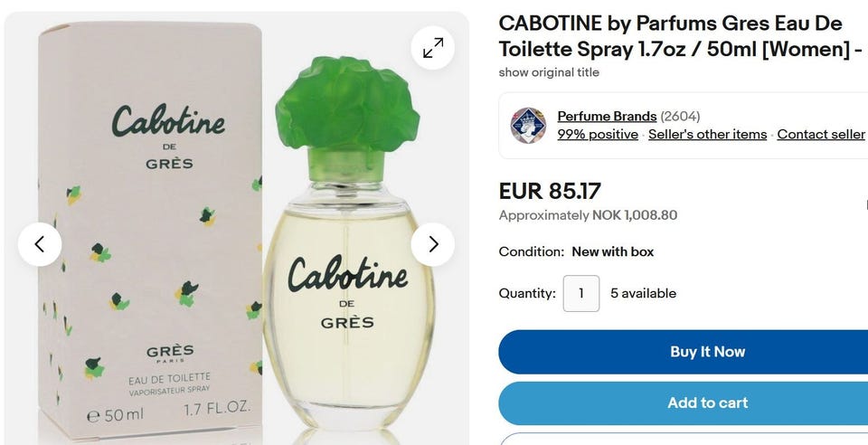This screenshot has width=868, height=445.
Task: Add the perfume to cart
Action: click(684, 402)
